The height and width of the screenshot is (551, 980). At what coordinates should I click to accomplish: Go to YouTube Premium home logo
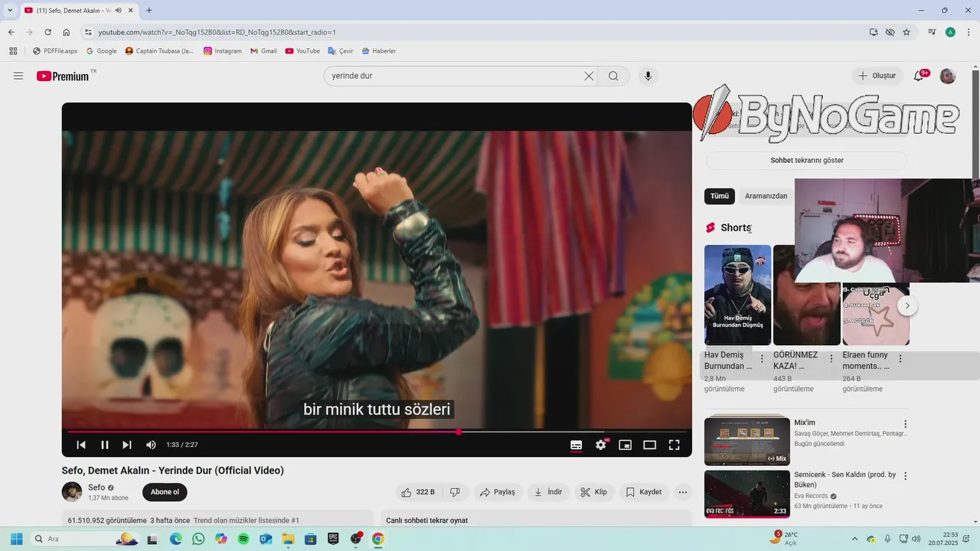64,76
